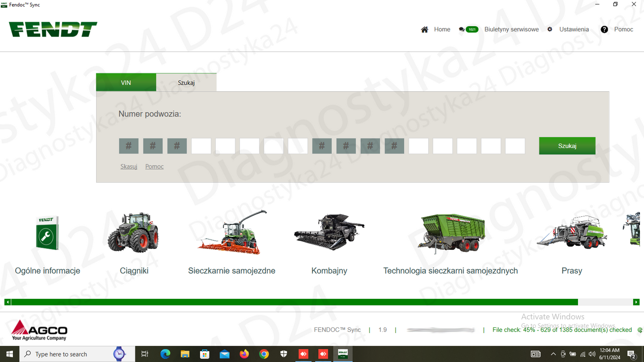Screen dimensions: 644x362
Task: Open the Kombajny combine harvester category
Action: 329,232
